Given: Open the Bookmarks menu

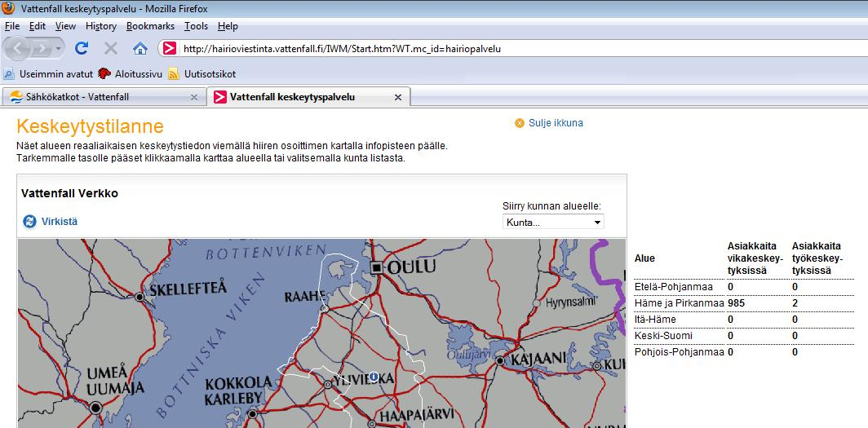Looking at the screenshot, I should [x=150, y=26].
